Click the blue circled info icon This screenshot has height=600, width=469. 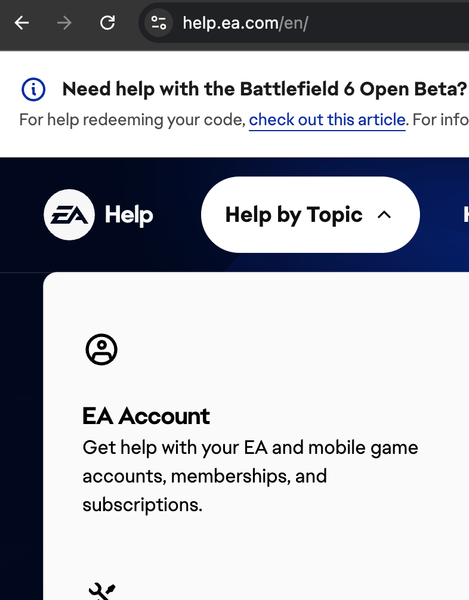click(33, 90)
